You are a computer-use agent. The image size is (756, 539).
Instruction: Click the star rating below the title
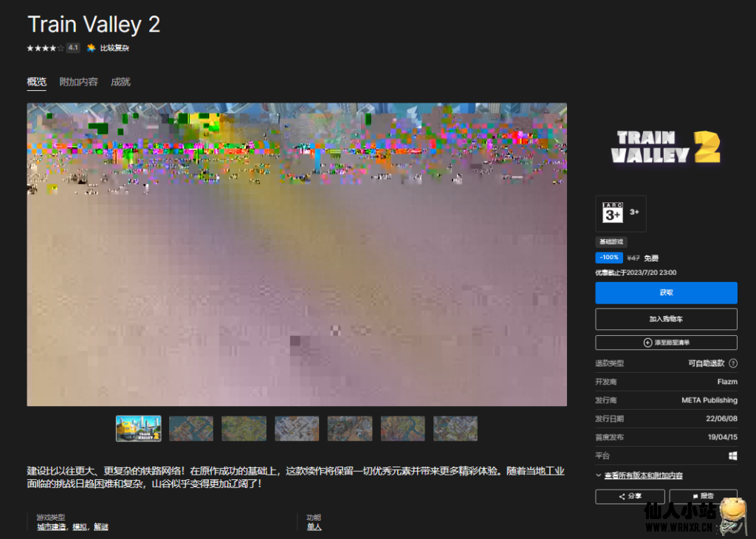(45, 48)
